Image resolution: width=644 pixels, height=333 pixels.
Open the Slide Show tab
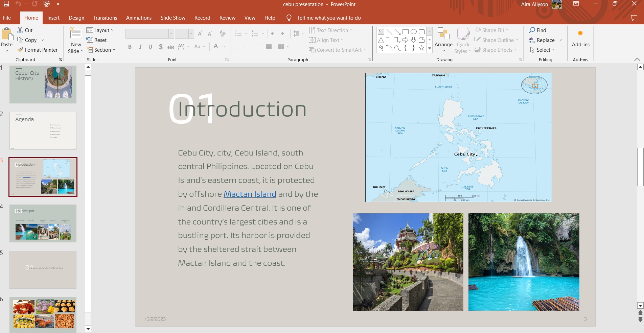click(x=173, y=18)
